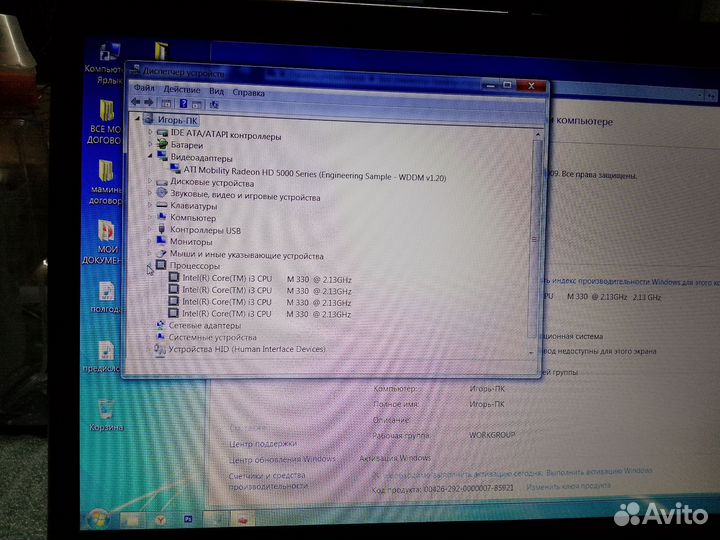This screenshot has width=720, height=540.
Task: Open the Windows Start button
Action: [97, 519]
